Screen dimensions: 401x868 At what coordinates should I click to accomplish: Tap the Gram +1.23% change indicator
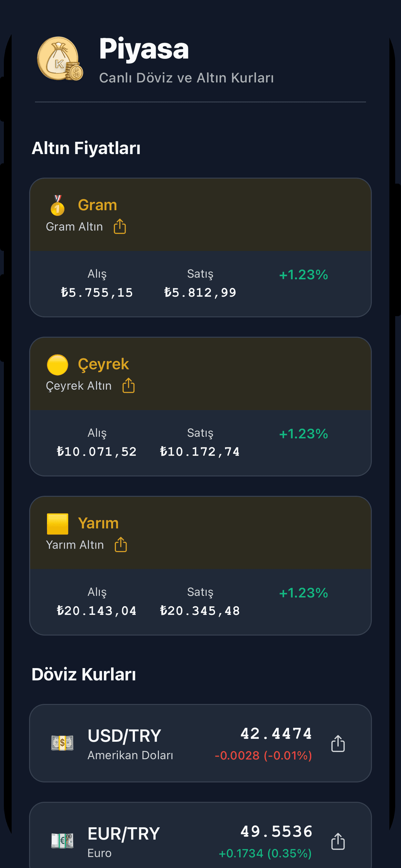coord(303,275)
